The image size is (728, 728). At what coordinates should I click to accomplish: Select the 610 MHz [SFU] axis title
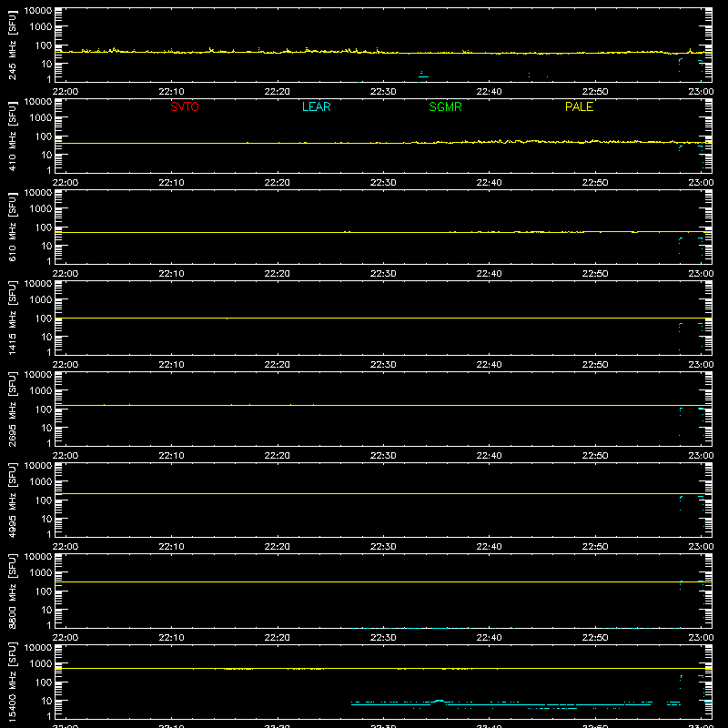[x=13, y=227]
